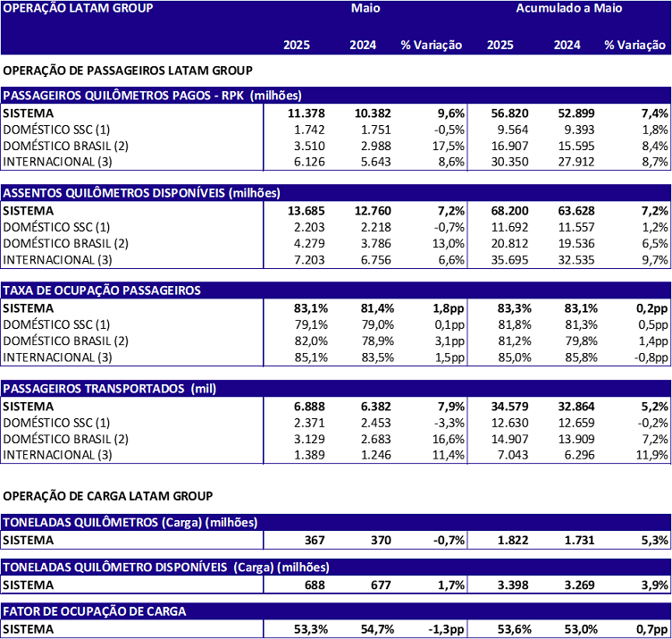Click RPK Sistema May variation 9,6%

451,114
